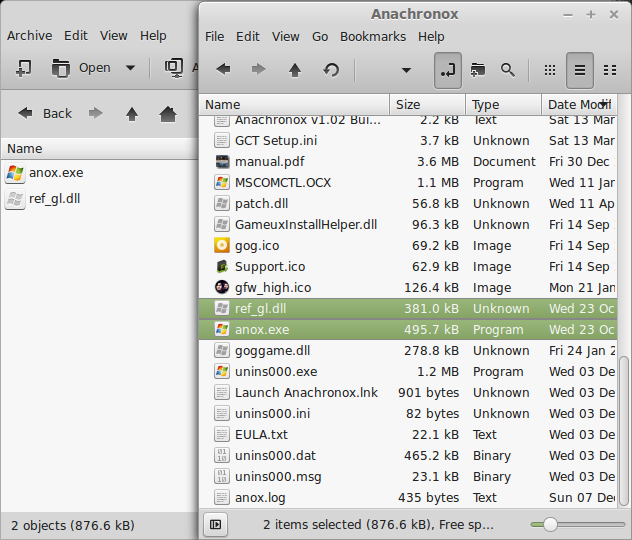Click up arrow in archive manager
This screenshot has width=632, height=540.
[132, 114]
